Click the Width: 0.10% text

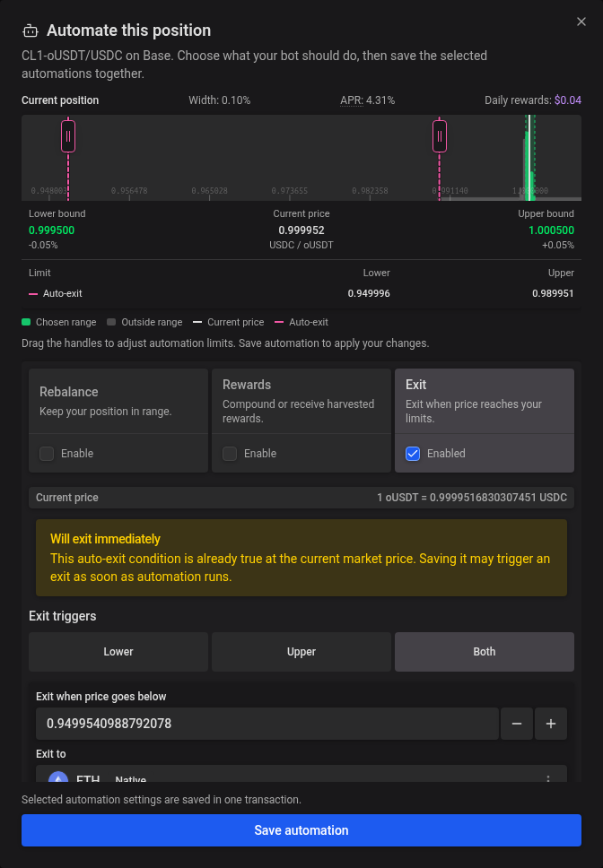[219, 100]
